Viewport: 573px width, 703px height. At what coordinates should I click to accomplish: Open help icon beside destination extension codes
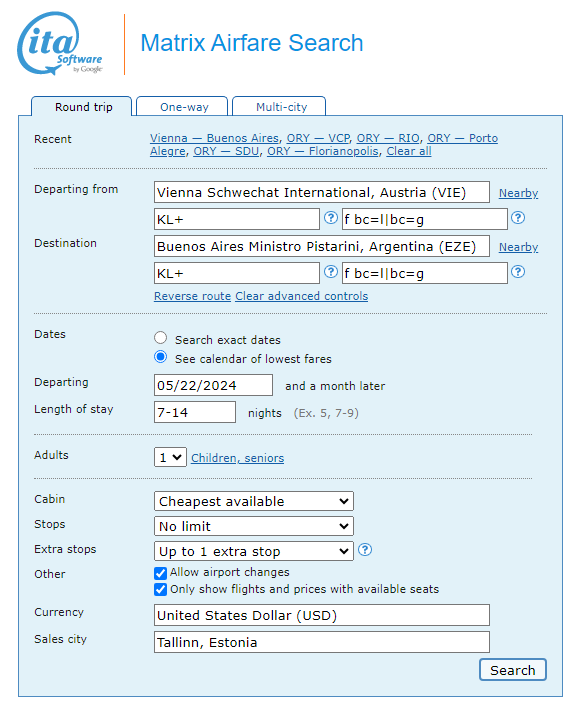tap(518, 272)
